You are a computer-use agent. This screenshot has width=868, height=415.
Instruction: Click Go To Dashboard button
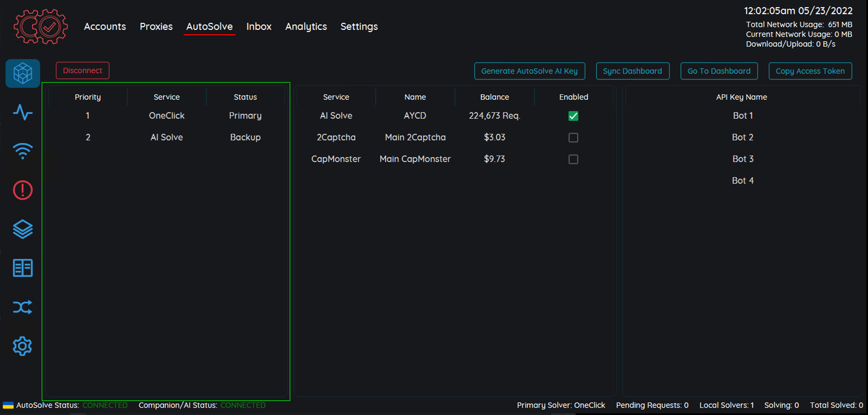click(x=719, y=71)
